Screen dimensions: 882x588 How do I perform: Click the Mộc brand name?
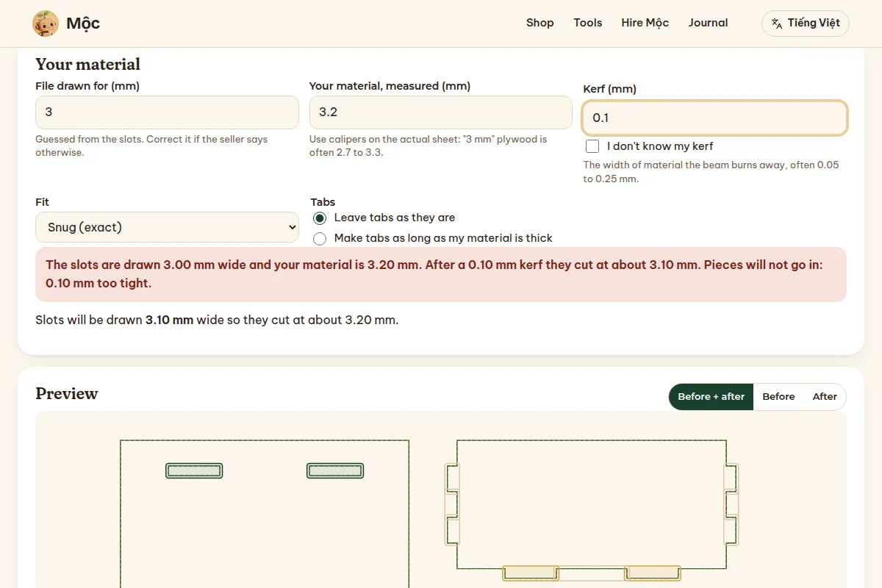click(x=83, y=24)
